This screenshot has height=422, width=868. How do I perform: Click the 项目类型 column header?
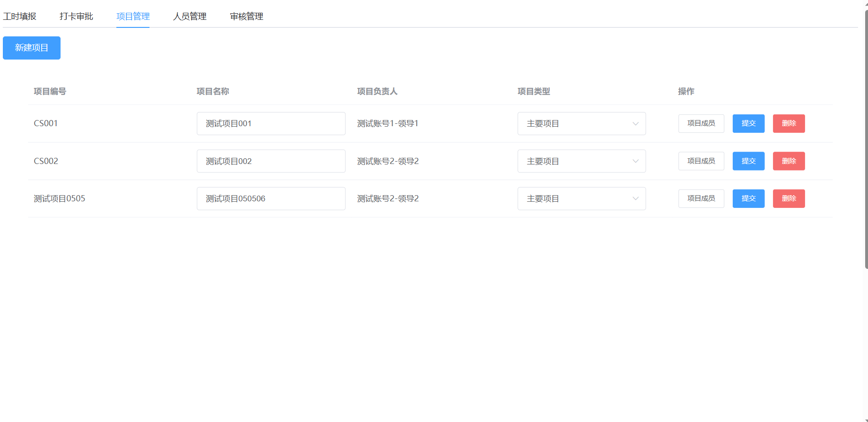(x=534, y=91)
